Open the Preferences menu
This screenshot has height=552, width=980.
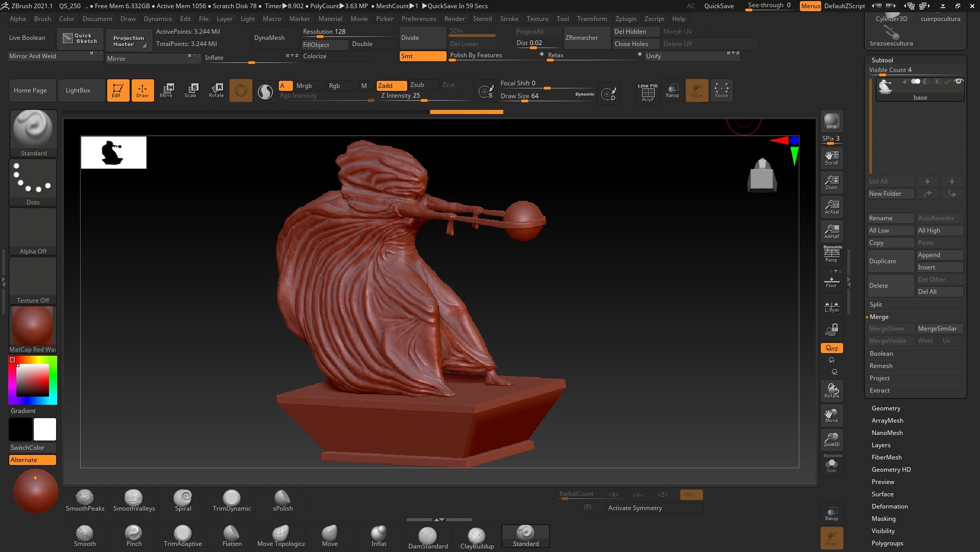pyautogui.click(x=419, y=19)
